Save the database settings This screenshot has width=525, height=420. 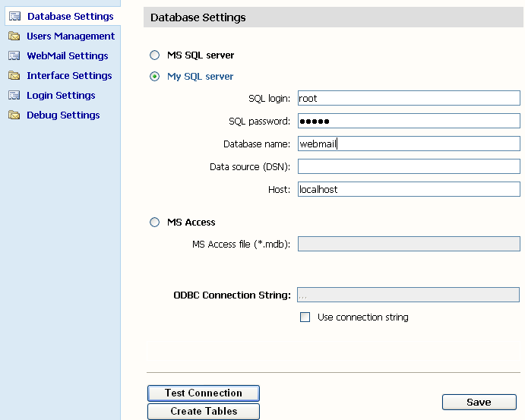point(479,402)
